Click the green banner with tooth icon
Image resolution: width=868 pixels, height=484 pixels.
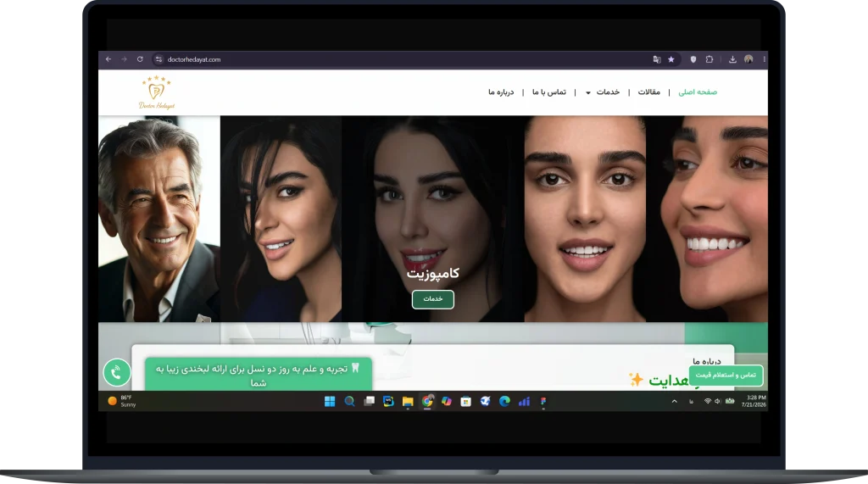pos(259,375)
